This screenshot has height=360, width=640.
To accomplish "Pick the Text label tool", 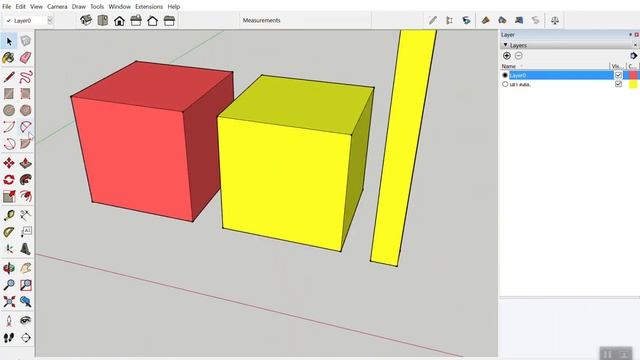I will [26, 232].
